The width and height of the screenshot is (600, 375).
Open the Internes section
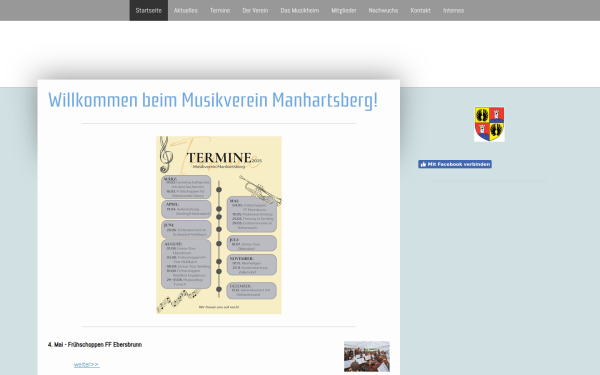(453, 10)
